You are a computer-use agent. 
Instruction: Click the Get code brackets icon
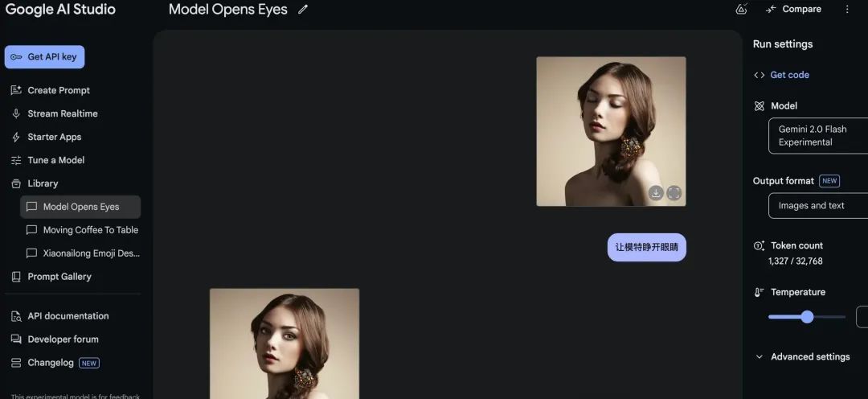click(759, 75)
